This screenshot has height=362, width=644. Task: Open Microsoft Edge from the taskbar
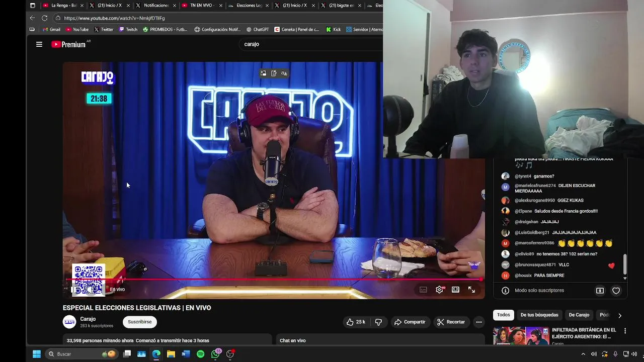click(156, 354)
